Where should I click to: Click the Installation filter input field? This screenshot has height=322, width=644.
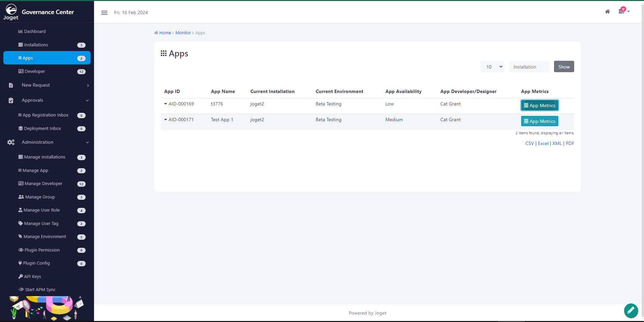529,67
